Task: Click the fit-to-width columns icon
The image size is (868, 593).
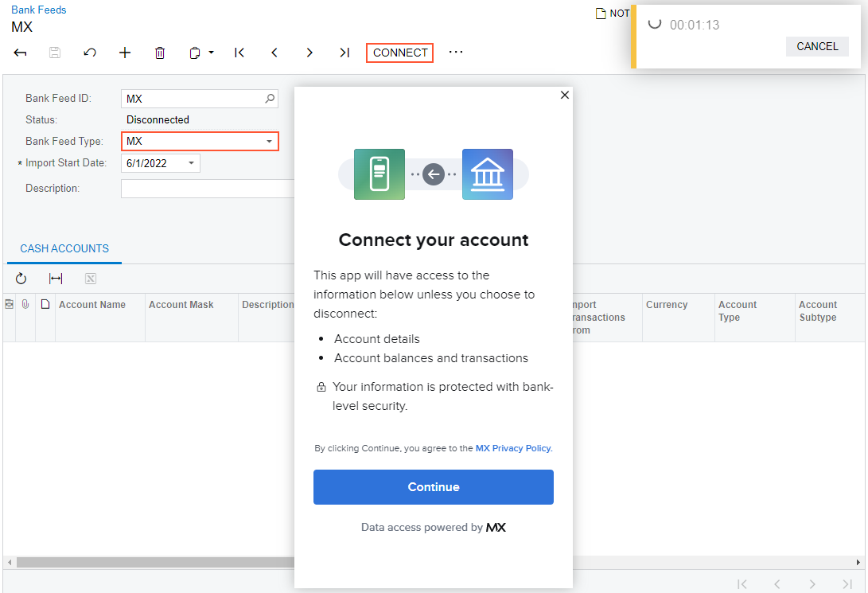Action: [56, 279]
